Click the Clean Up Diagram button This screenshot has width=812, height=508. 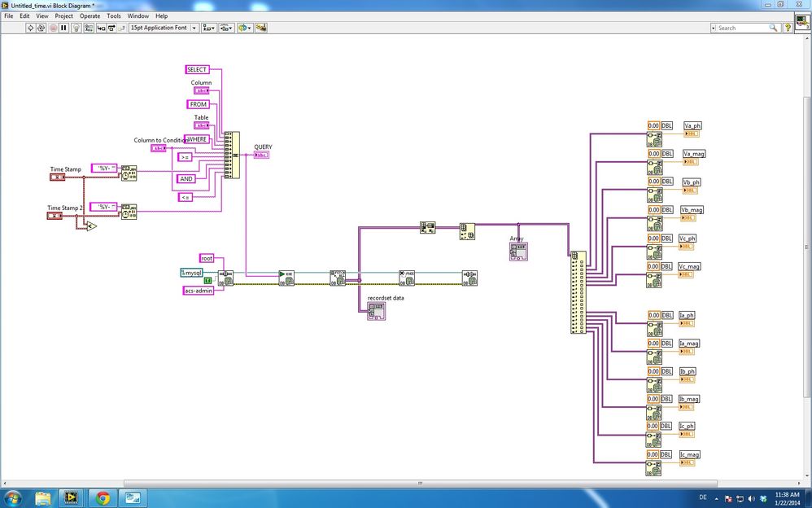(261, 28)
